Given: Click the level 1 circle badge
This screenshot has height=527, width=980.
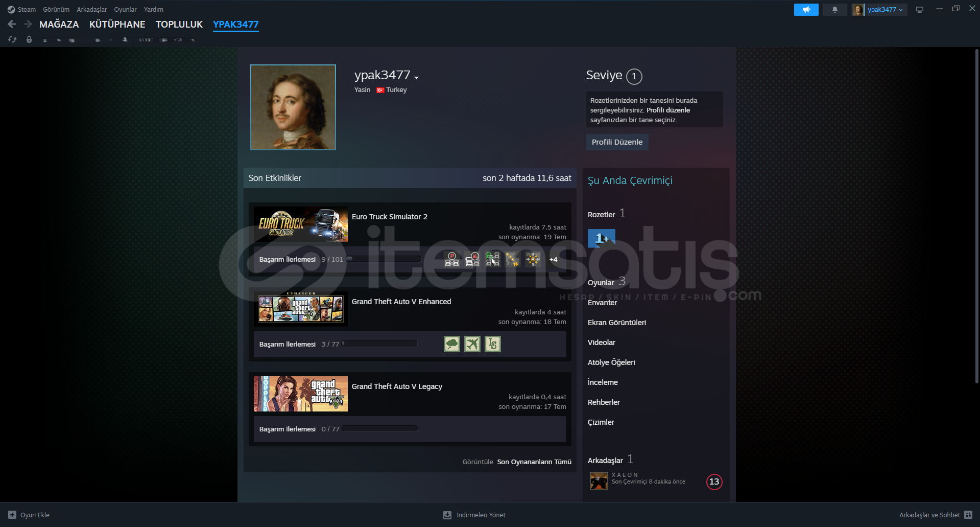Looking at the screenshot, I should pos(634,76).
